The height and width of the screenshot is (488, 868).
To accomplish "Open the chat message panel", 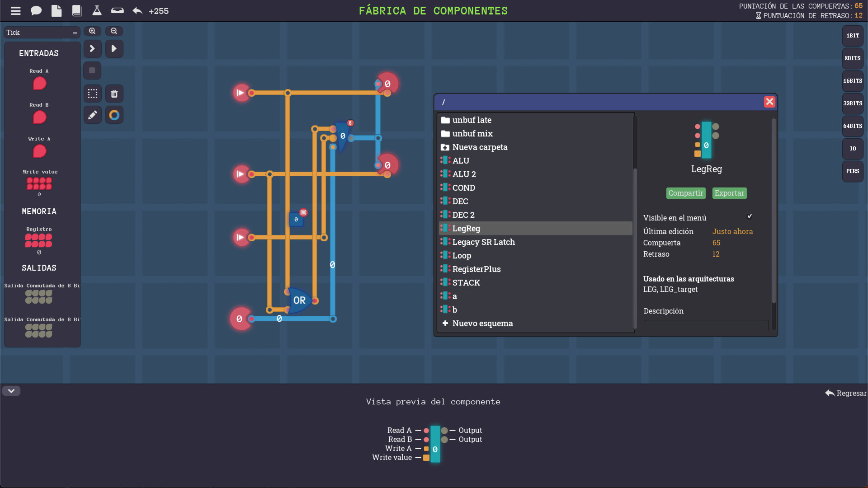I will coord(36,10).
